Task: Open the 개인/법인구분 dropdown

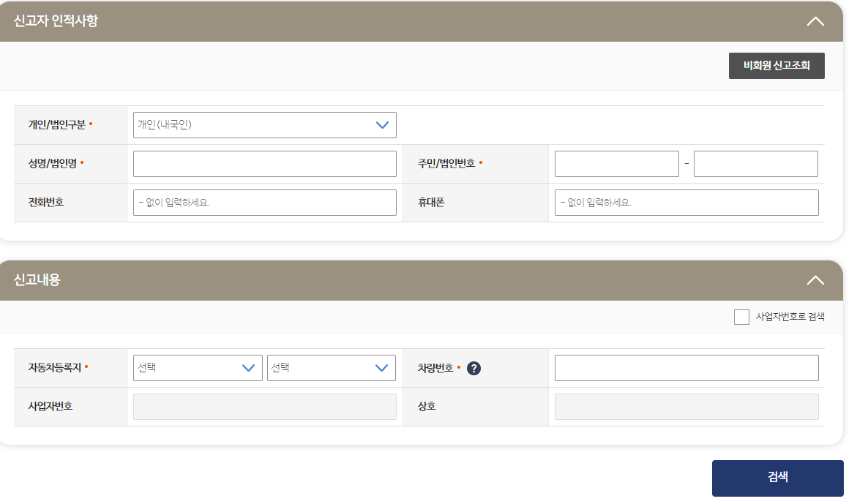Action: tap(264, 125)
